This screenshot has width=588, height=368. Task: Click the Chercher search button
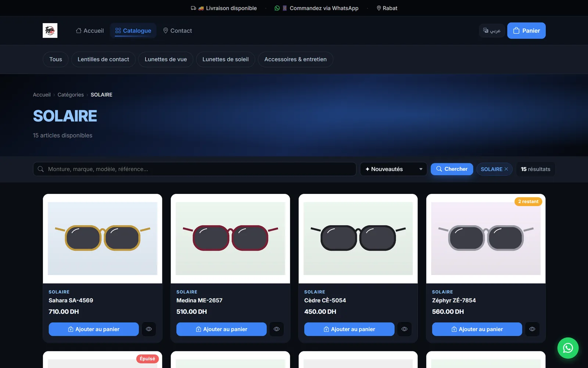452,169
